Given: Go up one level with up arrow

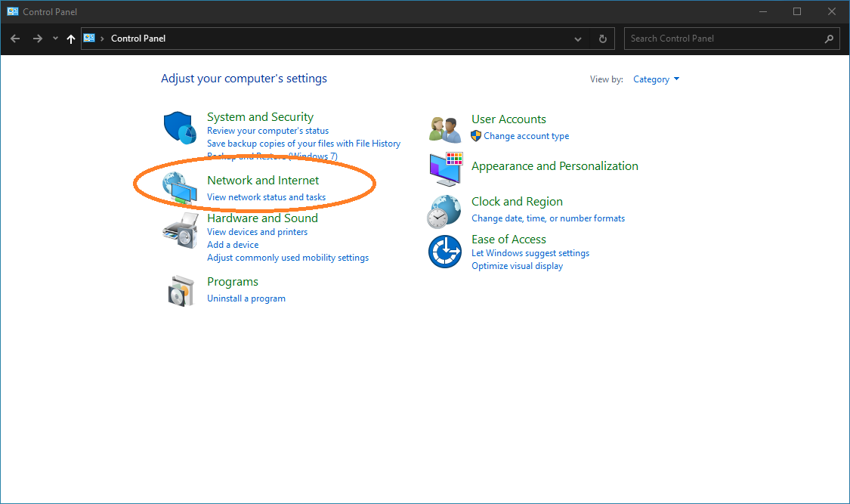Looking at the screenshot, I should (x=71, y=39).
